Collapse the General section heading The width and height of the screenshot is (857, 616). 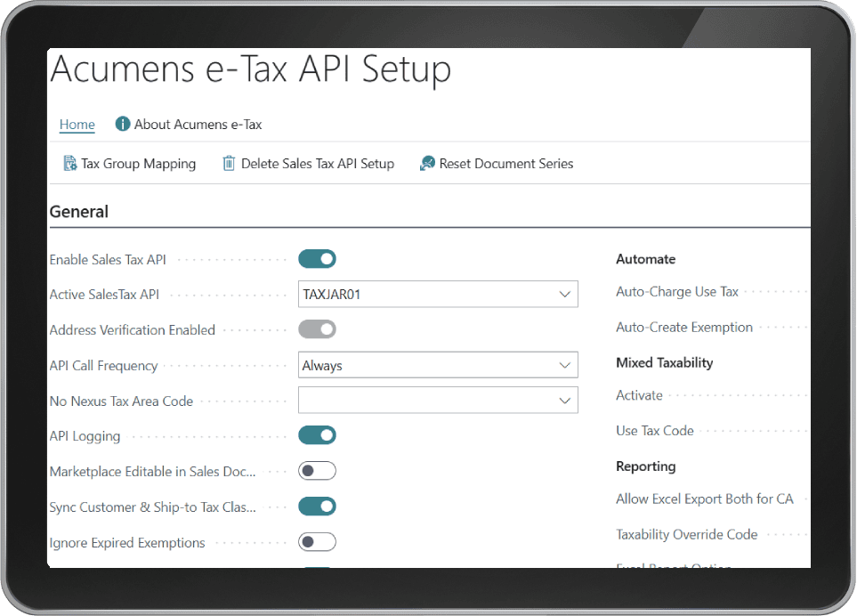tap(79, 212)
